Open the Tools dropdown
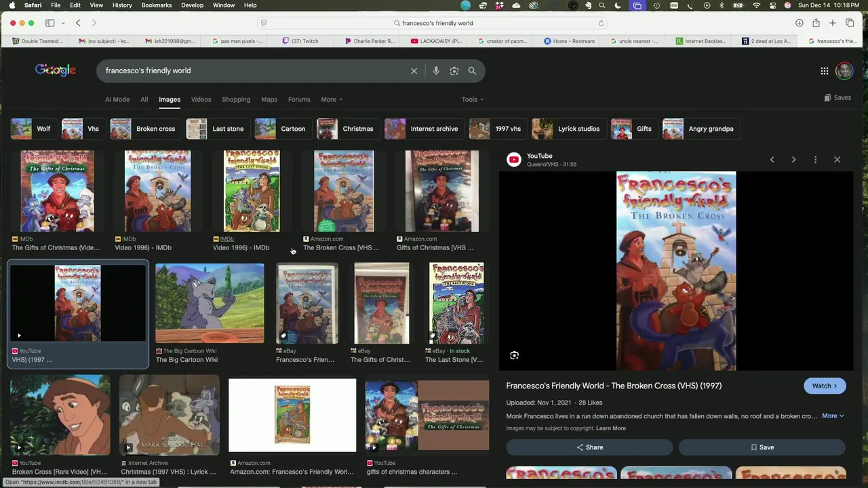Viewport: 868px width, 488px height. (473, 100)
